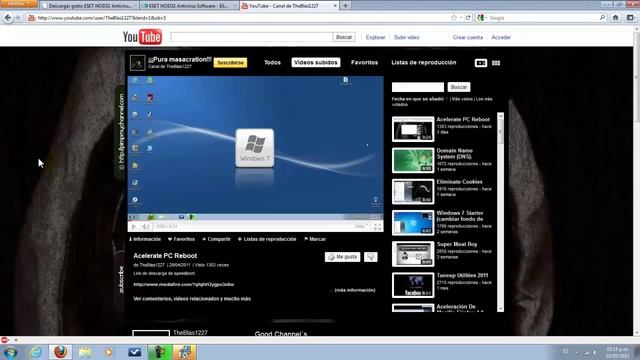This screenshot has height=360, width=640.
Task: Open the Explorar link
Action: coord(375,37)
